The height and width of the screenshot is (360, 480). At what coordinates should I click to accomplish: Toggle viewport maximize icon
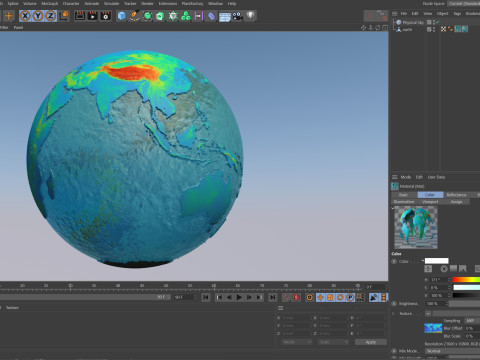click(x=385, y=28)
